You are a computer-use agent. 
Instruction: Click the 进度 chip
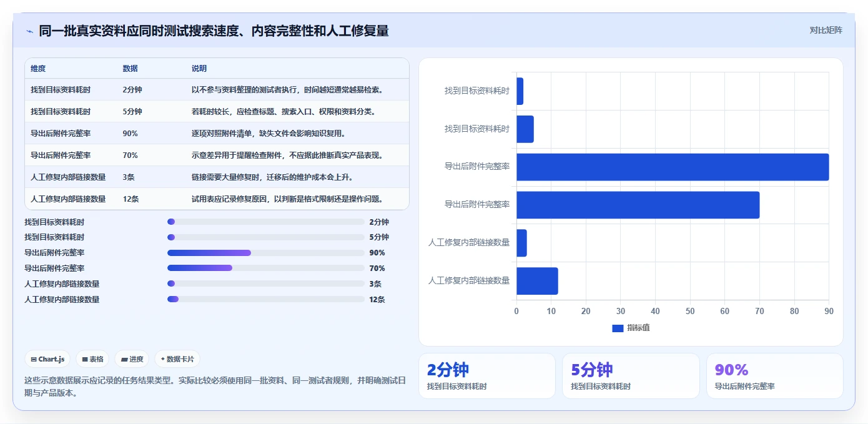[x=132, y=359]
